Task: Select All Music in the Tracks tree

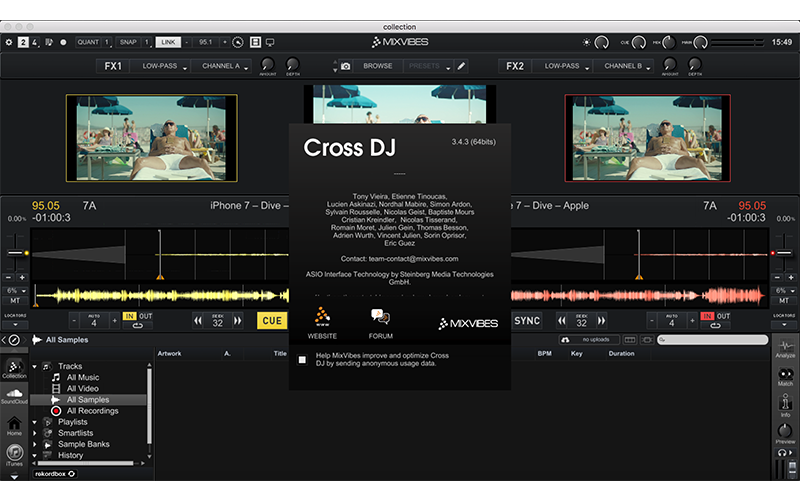Action: [84, 377]
